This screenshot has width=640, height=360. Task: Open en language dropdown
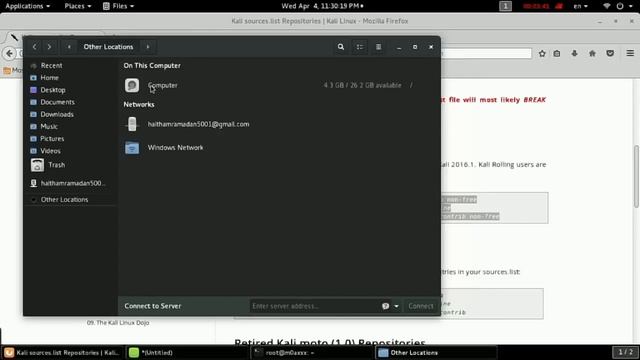[580, 6]
